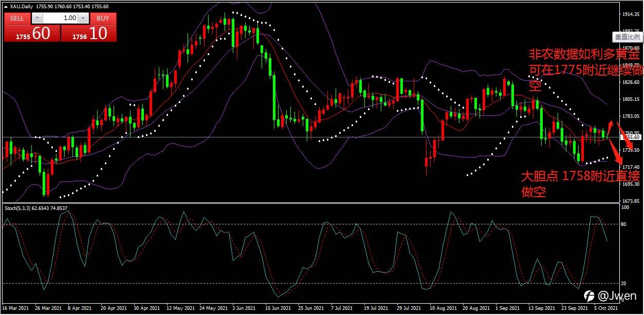Image resolution: width=644 pixels, height=315 pixels.
Task: Click the 1756 10 buy price tile
Action: coord(89,33)
